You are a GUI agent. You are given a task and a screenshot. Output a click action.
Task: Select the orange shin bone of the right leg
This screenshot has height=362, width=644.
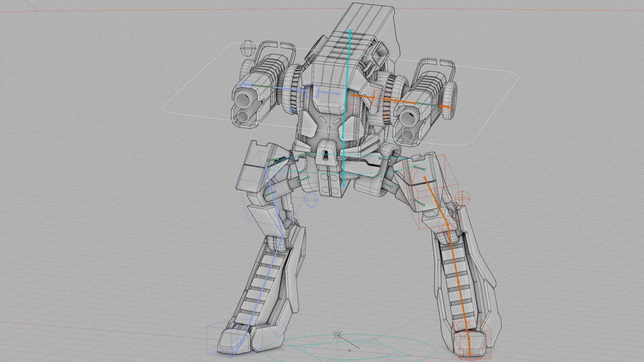[x=458, y=281]
